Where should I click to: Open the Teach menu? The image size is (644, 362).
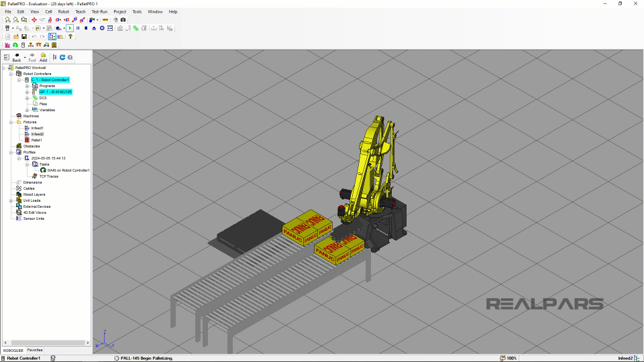(80, 11)
